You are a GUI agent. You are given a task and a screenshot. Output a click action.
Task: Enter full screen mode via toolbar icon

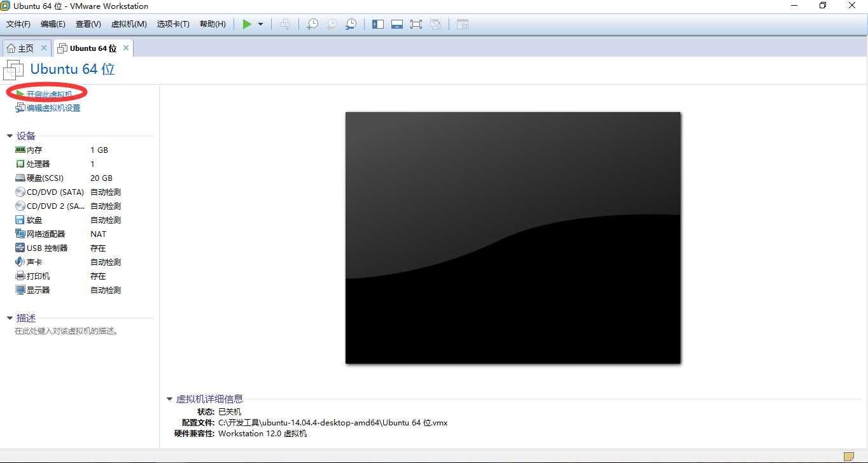416,24
